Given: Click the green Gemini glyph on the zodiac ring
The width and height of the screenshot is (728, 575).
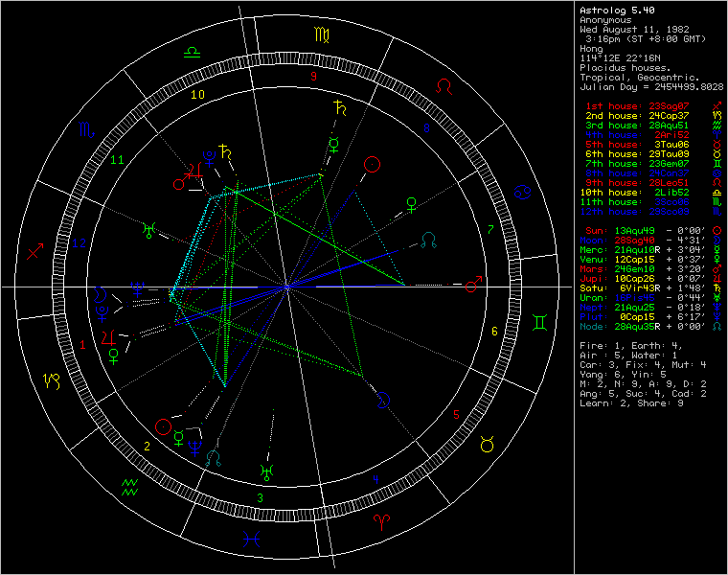Looking at the screenshot, I should tap(540, 322).
